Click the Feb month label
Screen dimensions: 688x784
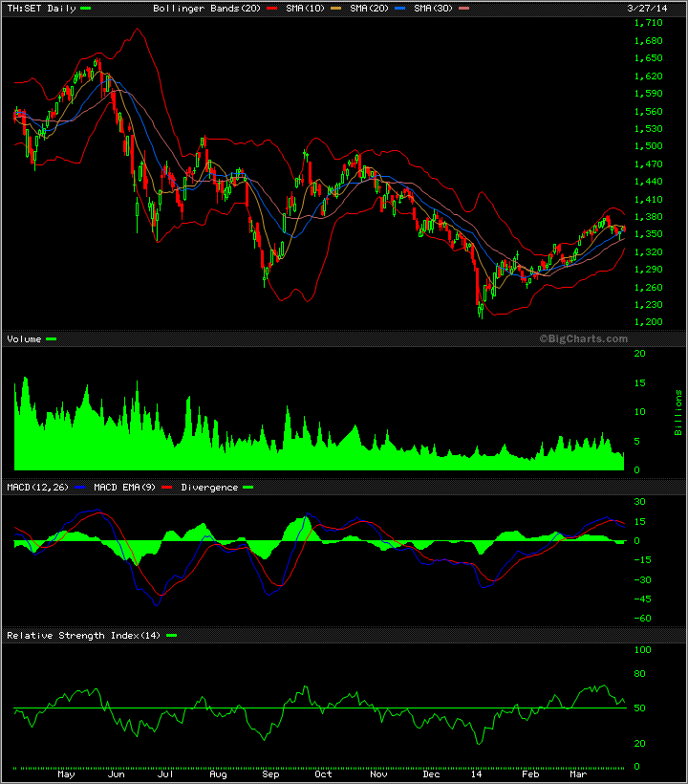coord(530,774)
